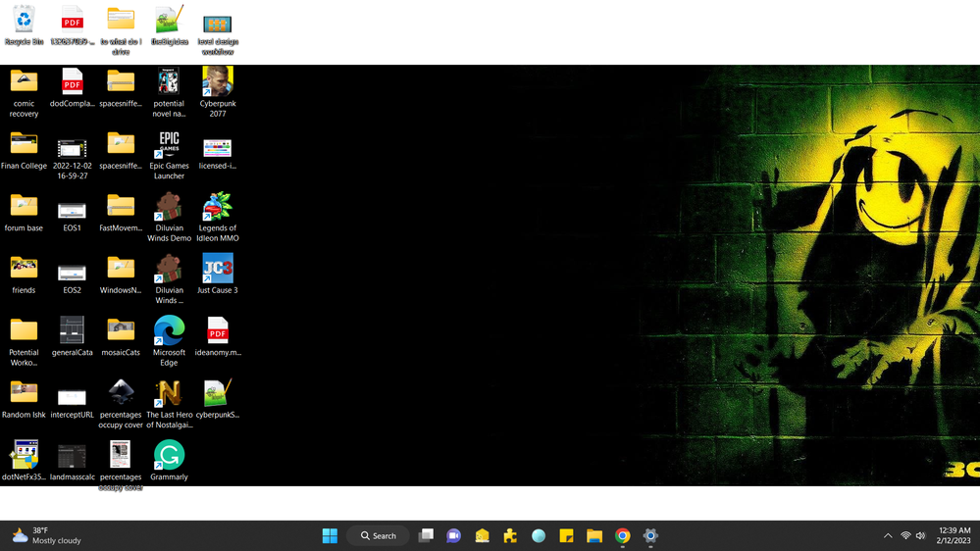The height and width of the screenshot is (551, 980).
Task: Select the generalCata file icon
Action: click(x=73, y=336)
